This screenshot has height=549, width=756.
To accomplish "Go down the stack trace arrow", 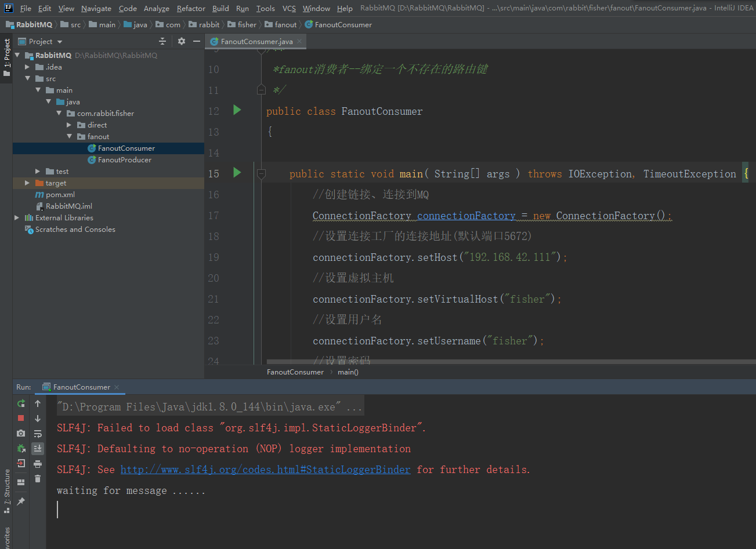I will click(38, 418).
